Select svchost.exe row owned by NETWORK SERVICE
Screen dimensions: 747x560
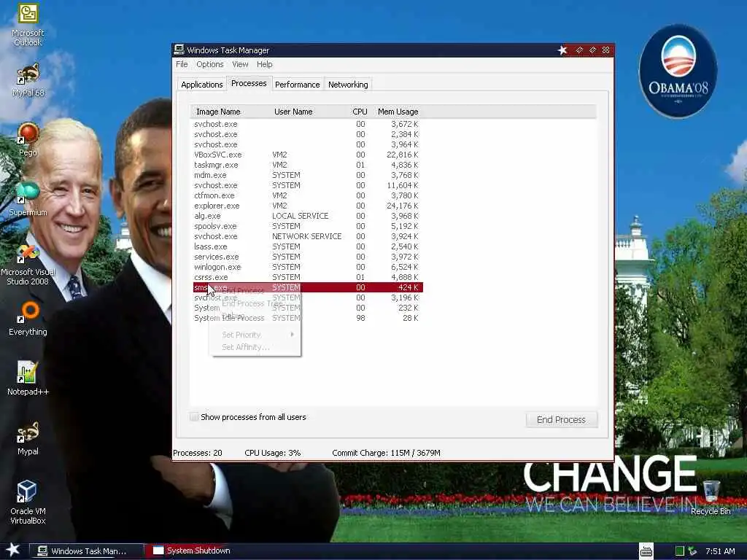[x=307, y=236]
